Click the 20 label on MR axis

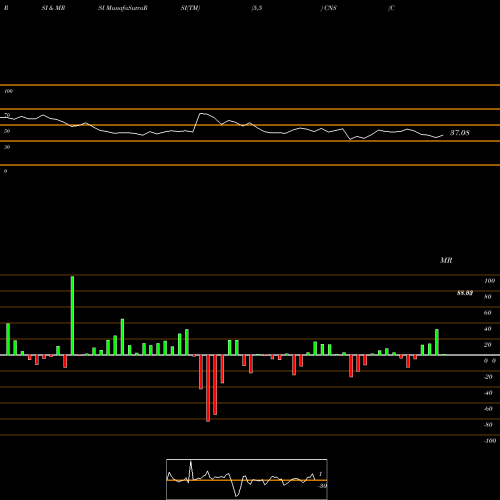[488, 345]
